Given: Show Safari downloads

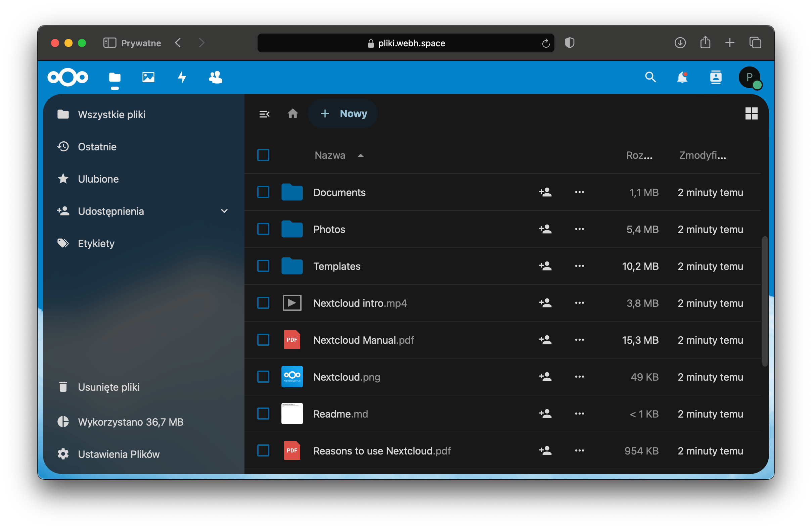Looking at the screenshot, I should pos(680,43).
